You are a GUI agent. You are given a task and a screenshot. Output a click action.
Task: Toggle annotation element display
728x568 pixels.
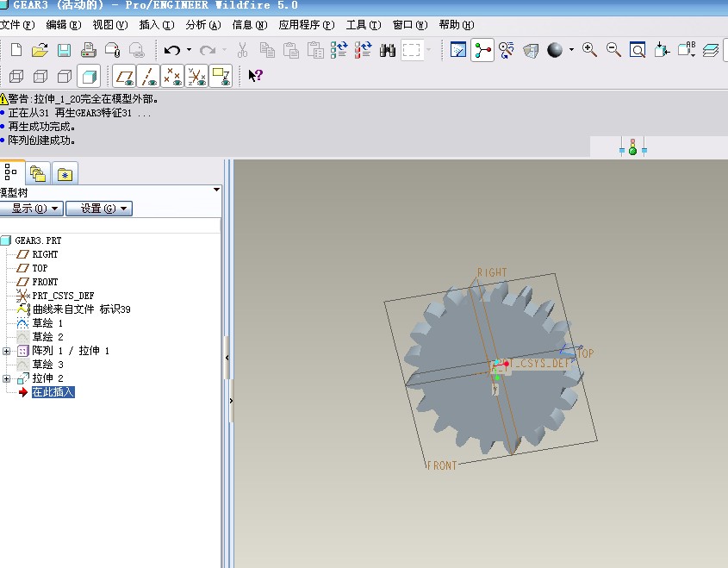[221, 76]
